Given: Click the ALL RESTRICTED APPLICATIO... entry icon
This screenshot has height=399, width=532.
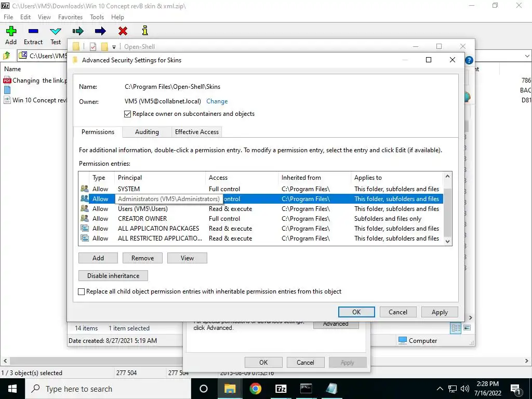Looking at the screenshot, I should [x=85, y=238].
